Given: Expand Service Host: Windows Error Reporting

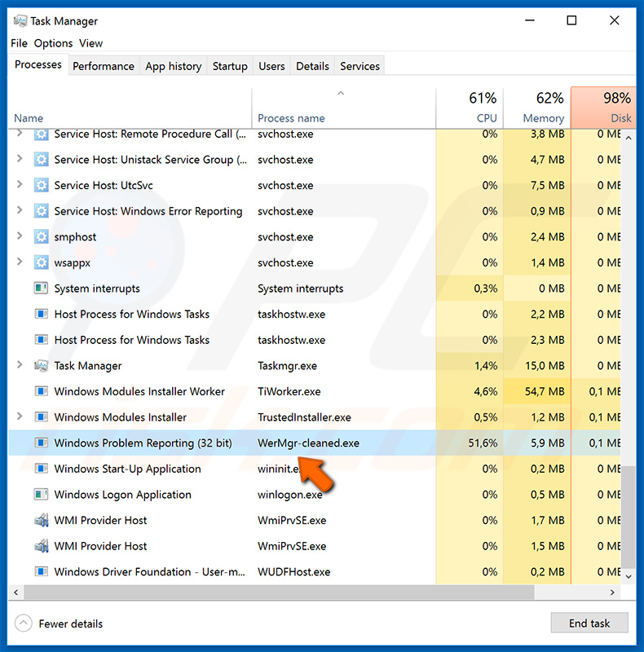Looking at the screenshot, I should (19, 210).
